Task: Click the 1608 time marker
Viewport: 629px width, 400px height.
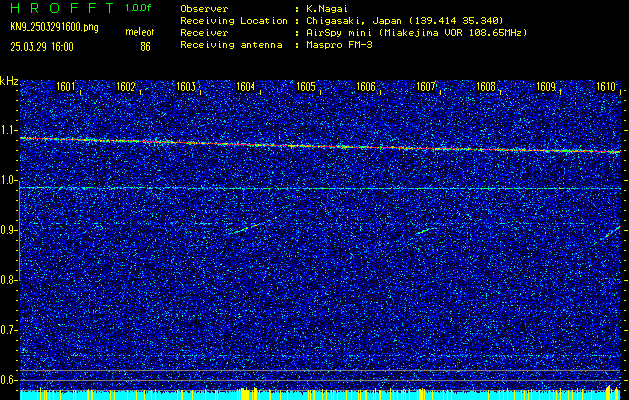Action: click(486, 87)
